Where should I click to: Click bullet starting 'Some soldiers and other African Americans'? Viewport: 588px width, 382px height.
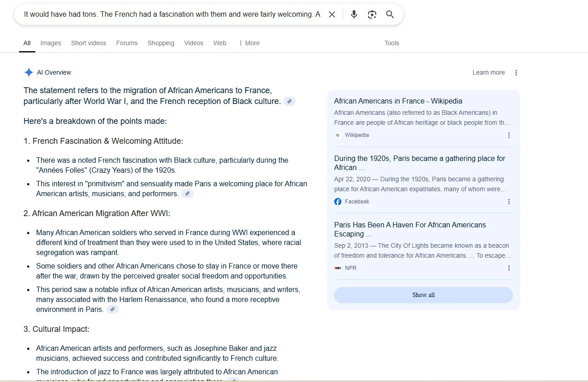click(x=167, y=271)
